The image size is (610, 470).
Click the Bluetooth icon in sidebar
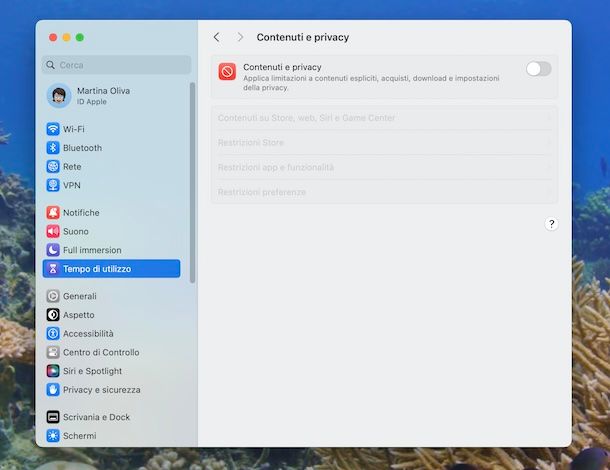53,148
